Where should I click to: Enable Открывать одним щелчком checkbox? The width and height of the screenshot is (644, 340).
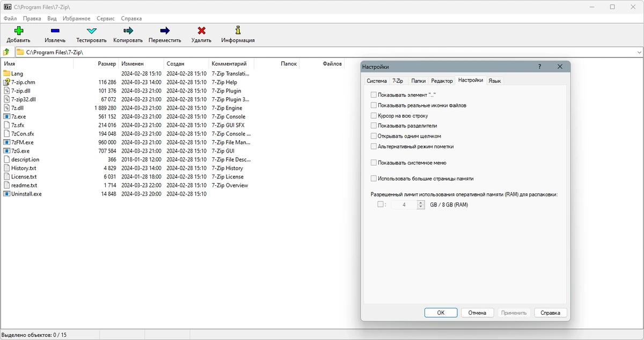click(x=374, y=136)
